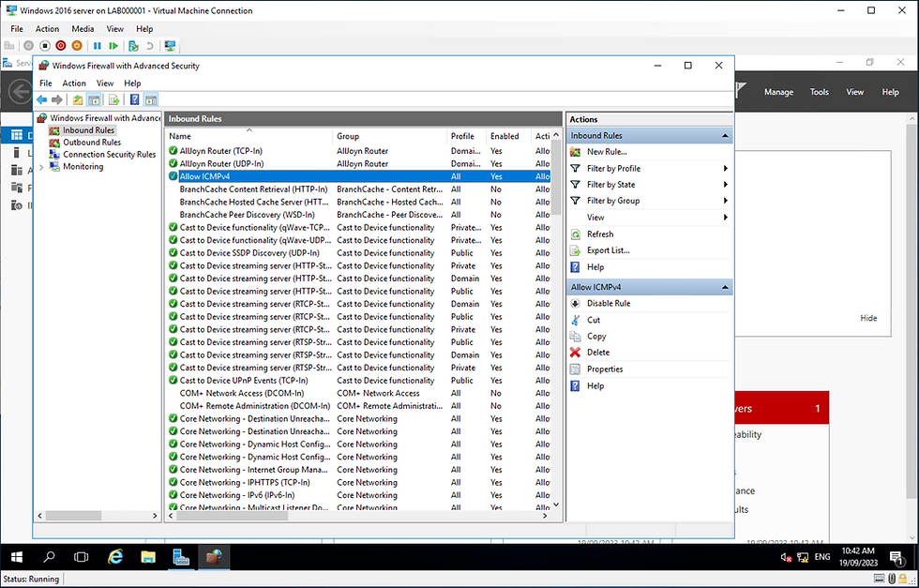
Task: Open Properties for the Allow ICMPv4 rule
Action: point(604,369)
